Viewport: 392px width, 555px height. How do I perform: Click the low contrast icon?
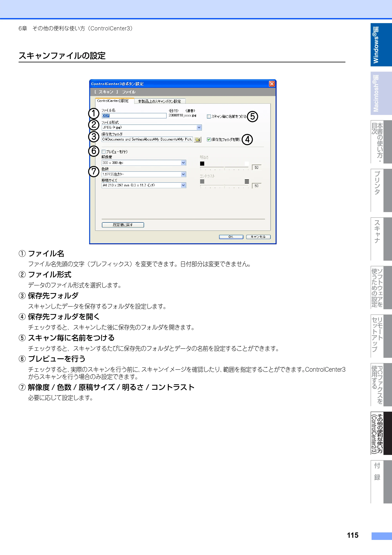click(202, 181)
